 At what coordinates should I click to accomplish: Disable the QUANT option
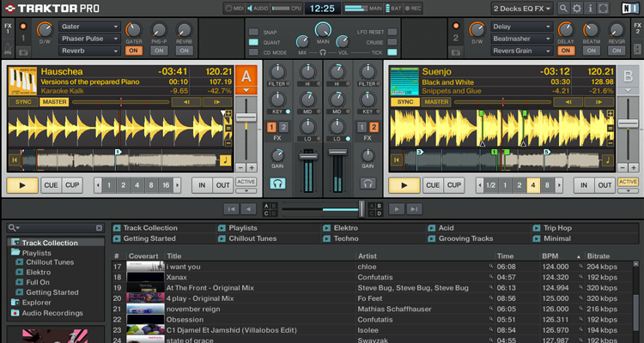254,42
